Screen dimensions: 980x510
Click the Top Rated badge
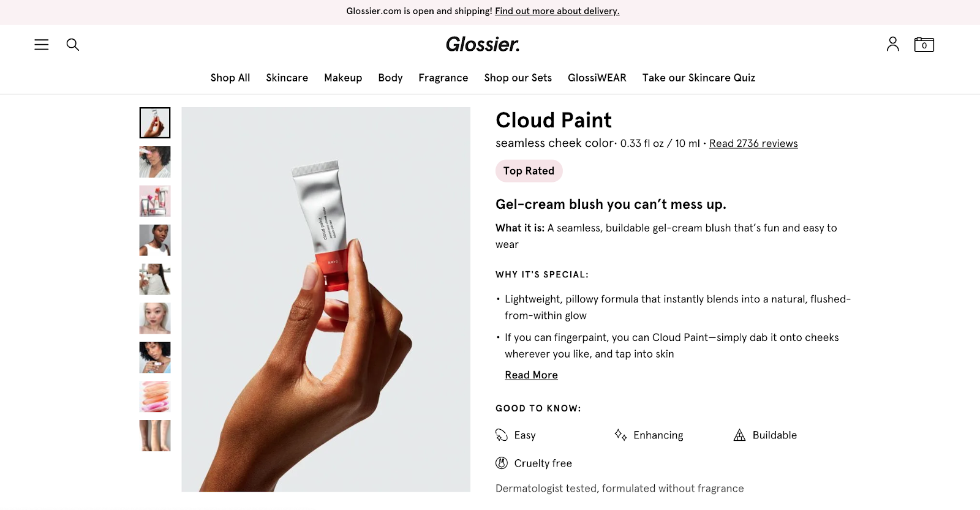pyautogui.click(x=529, y=171)
